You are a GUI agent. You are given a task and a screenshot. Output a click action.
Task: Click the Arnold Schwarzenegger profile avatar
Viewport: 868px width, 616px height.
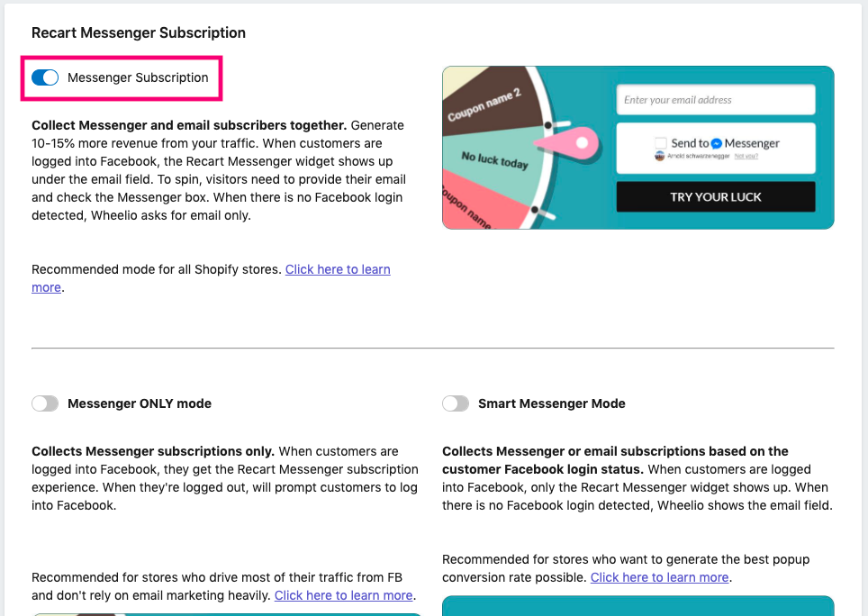(x=660, y=156)
